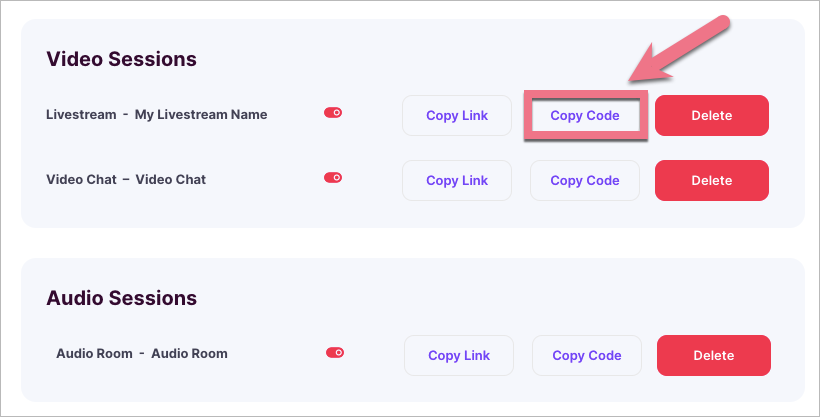Select the 'Video Chat' name after the dash
The height and width of the screenshot is (417, 820).
click(x=171, y=179)
